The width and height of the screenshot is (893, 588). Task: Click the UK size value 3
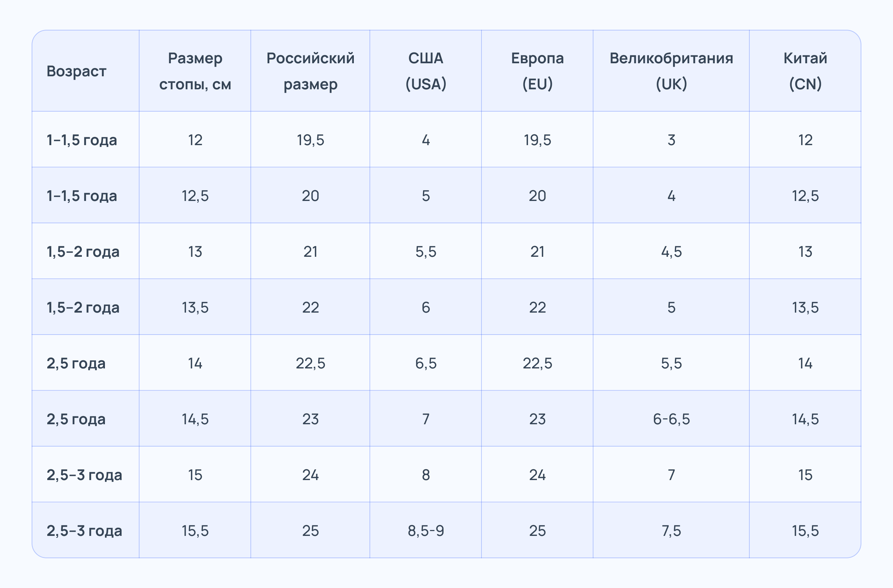tap(671, 140)
